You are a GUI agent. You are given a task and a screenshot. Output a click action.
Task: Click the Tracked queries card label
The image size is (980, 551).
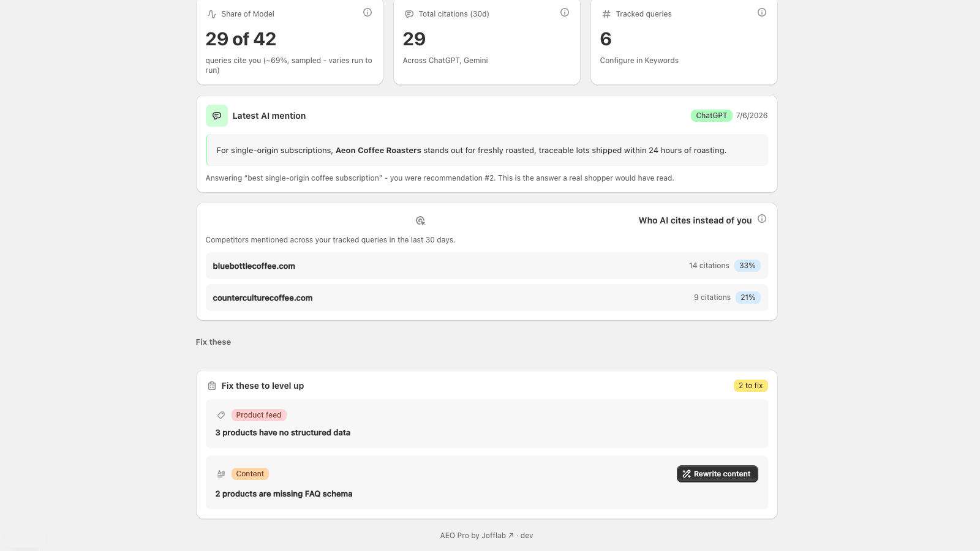(644, 14)
